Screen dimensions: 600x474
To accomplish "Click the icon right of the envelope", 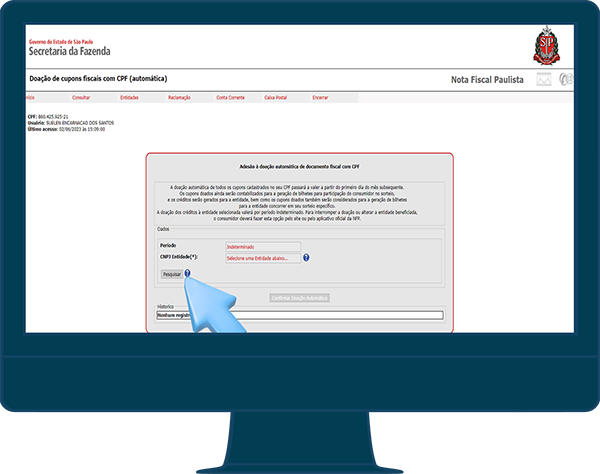I will point(567,79).
